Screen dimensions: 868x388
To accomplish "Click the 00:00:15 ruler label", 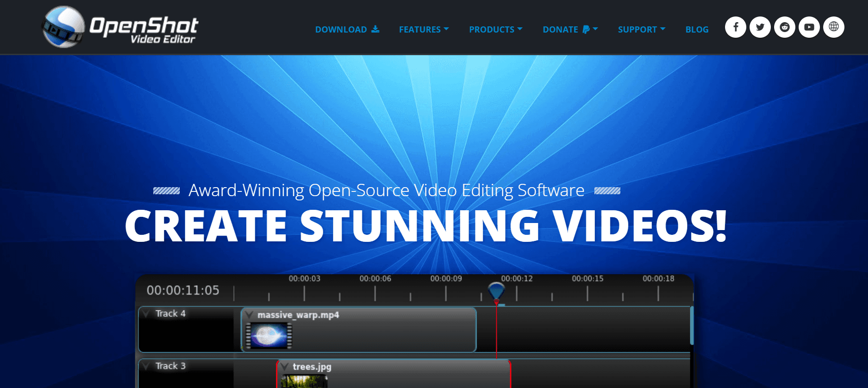I will point(587,279).
